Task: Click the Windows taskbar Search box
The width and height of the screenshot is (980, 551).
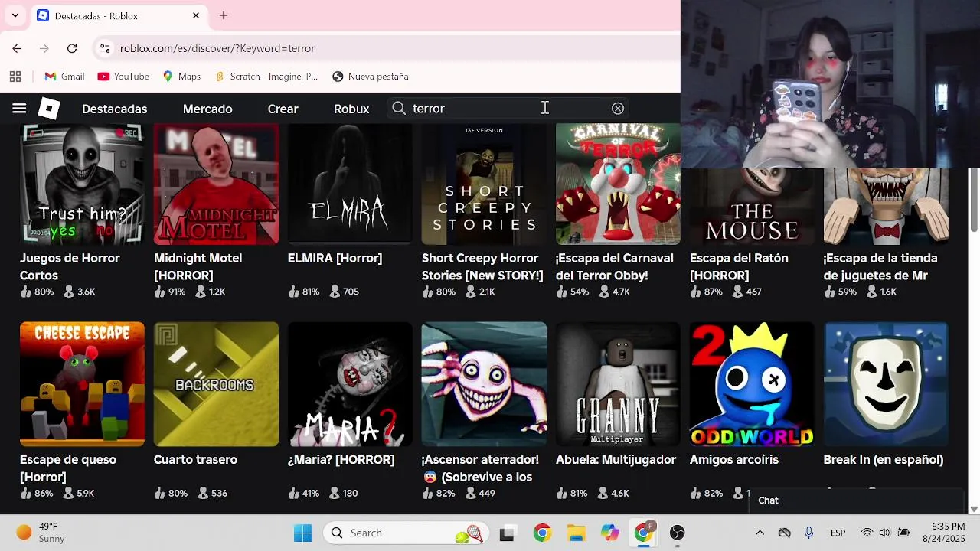Action: (x=407, y=533)
